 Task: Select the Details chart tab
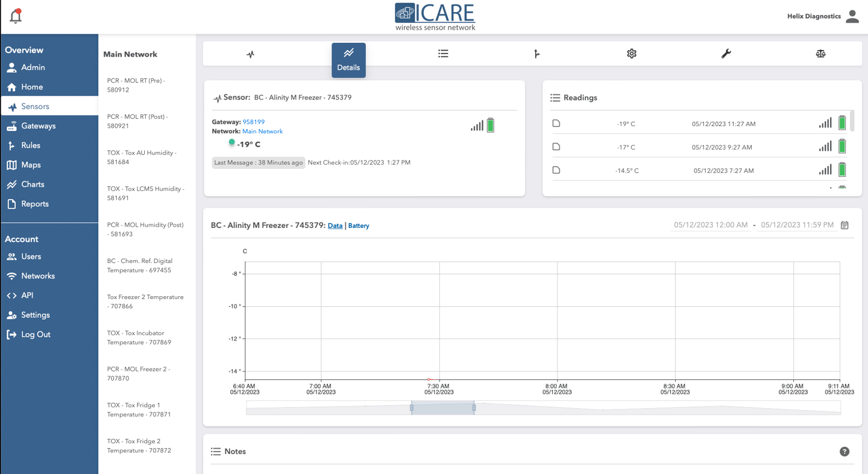(348, 60)
